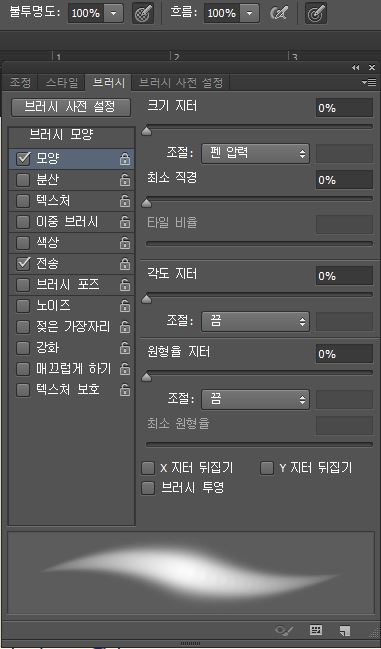Click the 원형율 지터 percentage field
The height and width of the screenshot is (649, 381).
344,354
